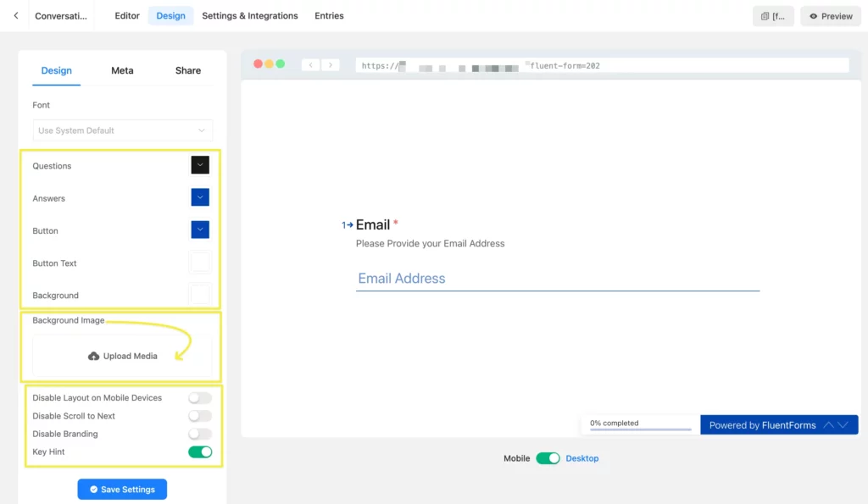868x504 pixels.
Task: Open the Button Text color picker
Action: click(x=200, y=263)
